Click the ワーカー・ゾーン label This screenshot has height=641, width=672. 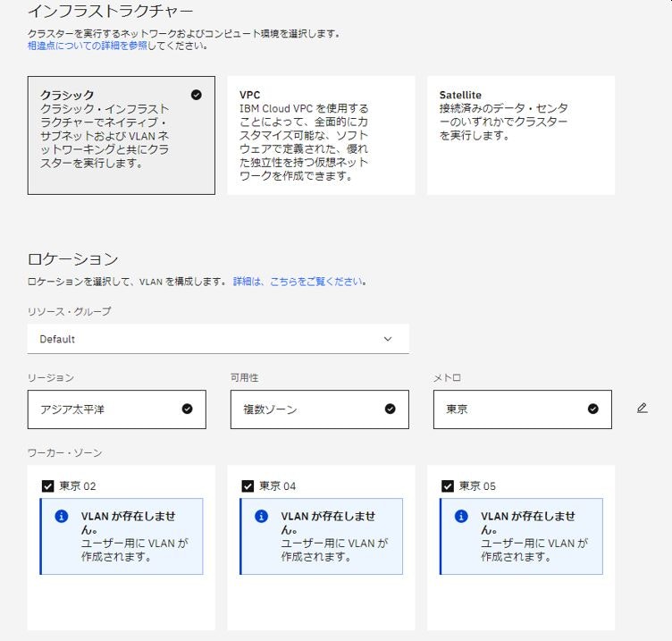click(64, 452)
